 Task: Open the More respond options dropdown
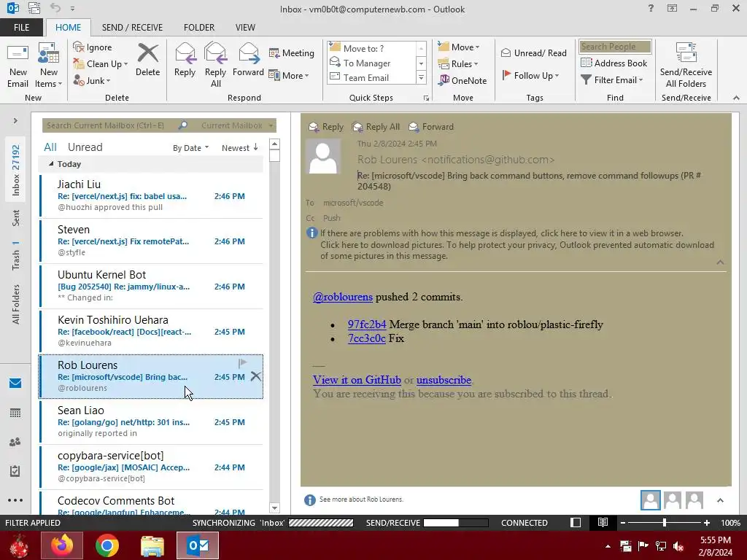(289, 75)
